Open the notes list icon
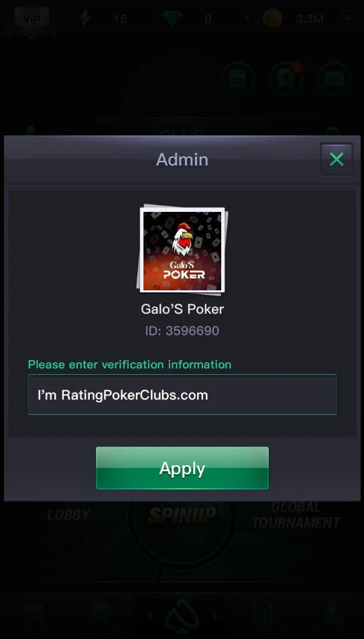The height and width of the screenshot is (639, 364). [x=238, y=78]
